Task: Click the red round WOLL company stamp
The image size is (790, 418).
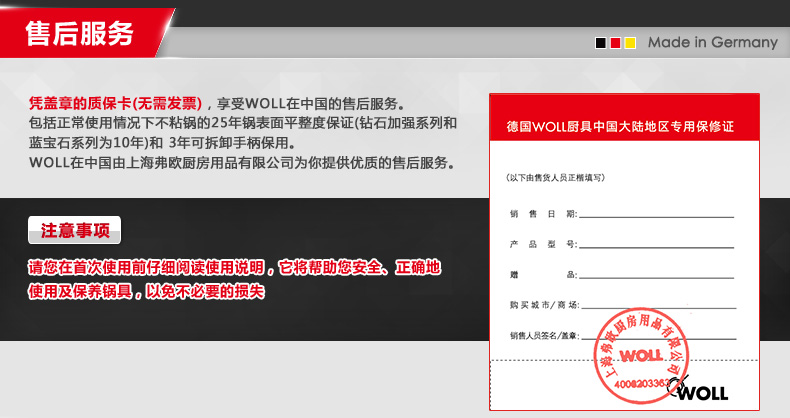Action: [640, 356]
